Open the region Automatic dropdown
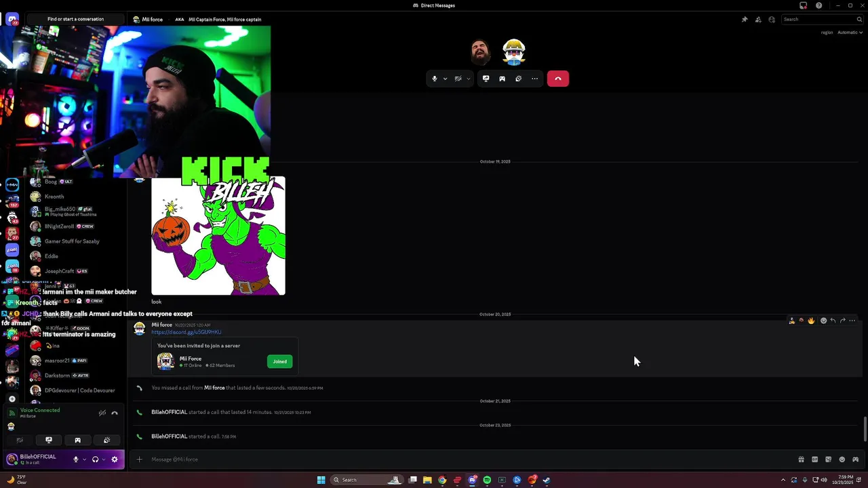This screenshot has width=868, height=488. [850, 33]
